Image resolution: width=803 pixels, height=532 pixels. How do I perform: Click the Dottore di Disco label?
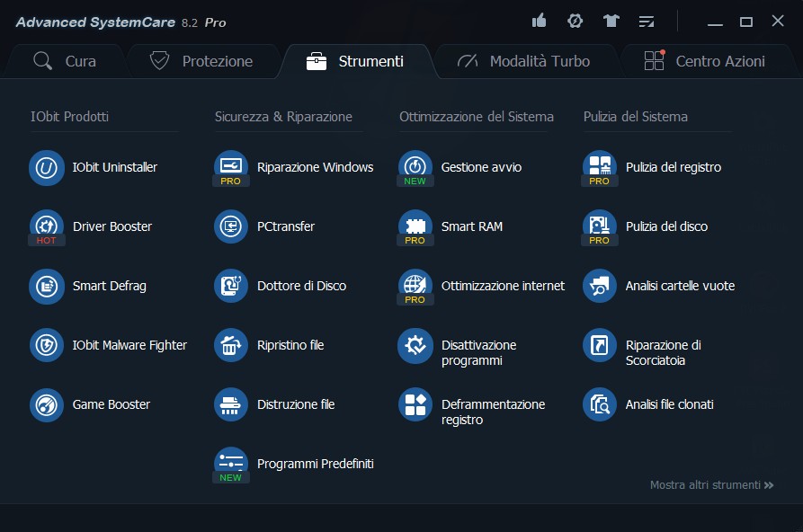pos(301,286)
